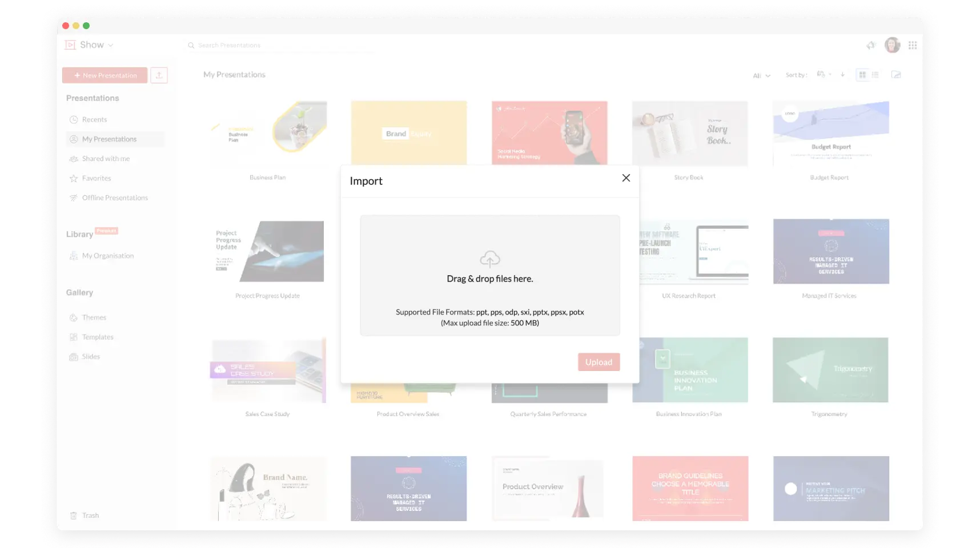The width and height of the screenshot is (980, 548).
Task: Open Offline Presentations
Action: [74, 198]
